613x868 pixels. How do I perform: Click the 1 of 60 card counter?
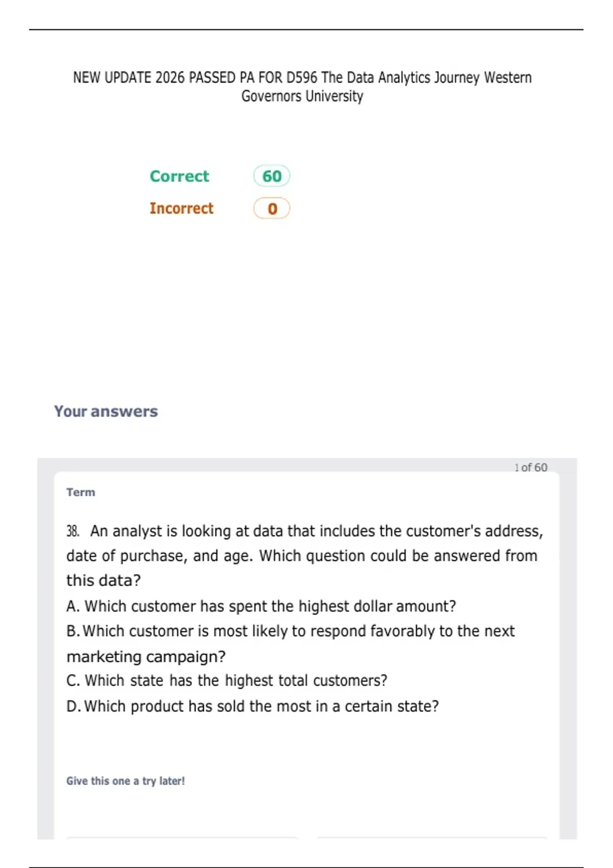(531, 467)
